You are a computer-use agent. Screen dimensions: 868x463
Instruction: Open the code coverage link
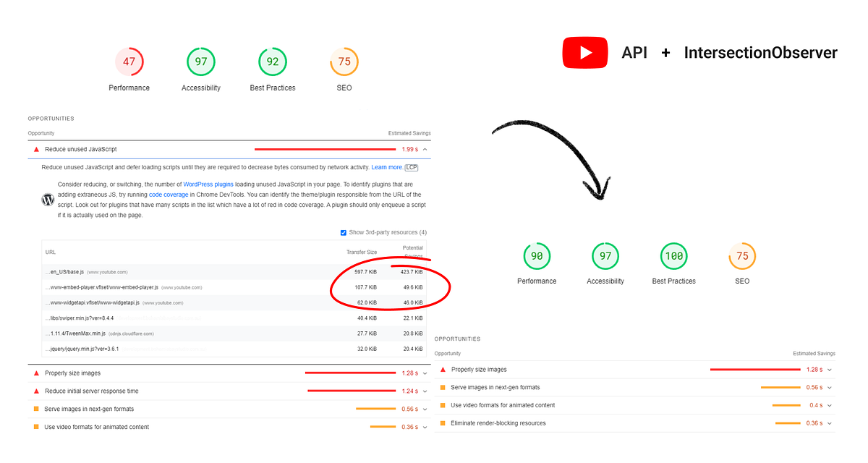[x=169, y=194]
